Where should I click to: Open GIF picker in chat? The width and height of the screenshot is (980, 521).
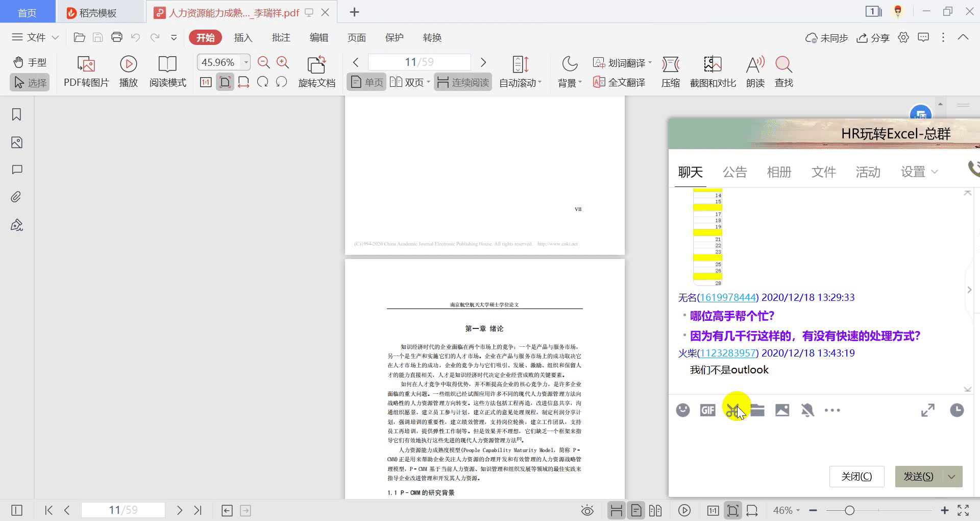click(707, 410)
